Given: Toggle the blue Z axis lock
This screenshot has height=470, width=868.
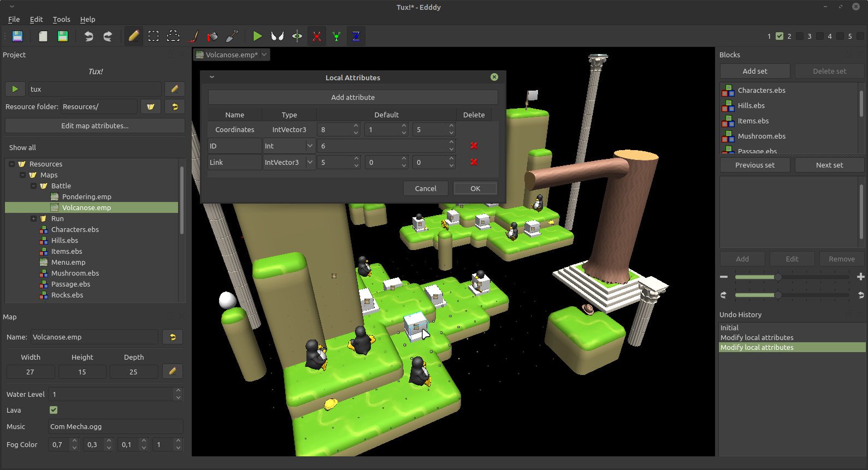Looking at the screenshot, I should click(356, 36).
